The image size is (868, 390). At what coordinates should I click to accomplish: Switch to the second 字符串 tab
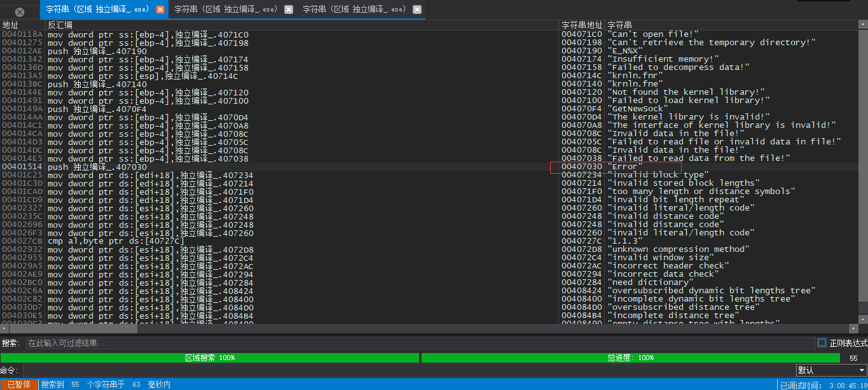point(226,10)
